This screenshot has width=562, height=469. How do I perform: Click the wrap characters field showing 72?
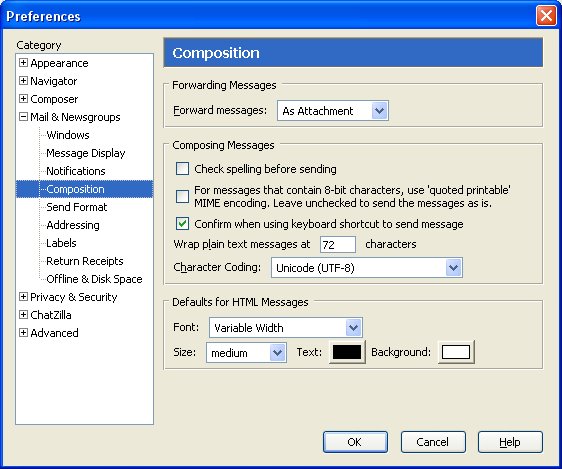pos(338,245)
